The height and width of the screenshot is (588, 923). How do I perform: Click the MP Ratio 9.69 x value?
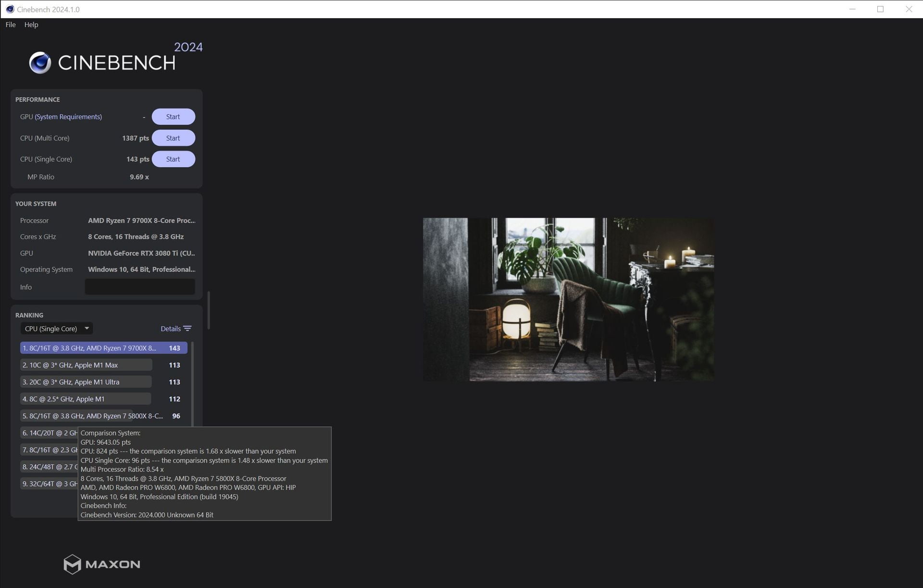pos(139,177)
